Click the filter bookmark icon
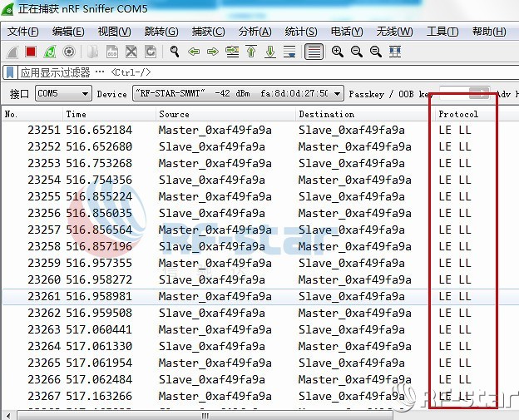Image resolution: width=519 pixels, height=420 pixels. tap(10, 72)
